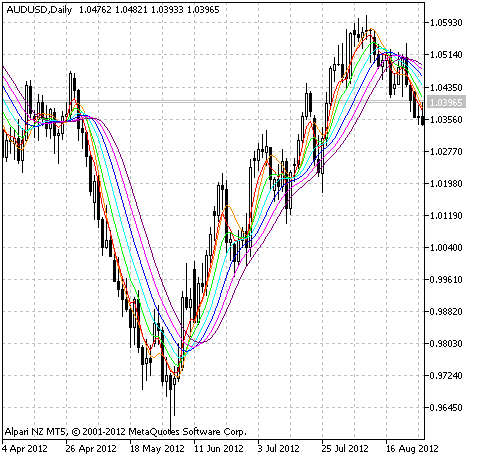This screenshot has height=460, width=477.
Task: Click the 0.98030 price axis label
Action: tap(446, 344)
